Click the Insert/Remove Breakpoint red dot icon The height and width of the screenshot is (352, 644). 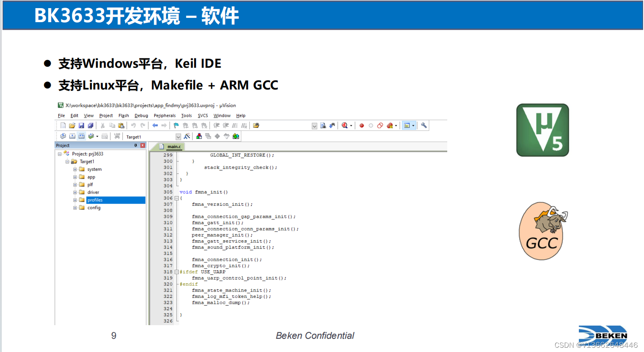361,125
